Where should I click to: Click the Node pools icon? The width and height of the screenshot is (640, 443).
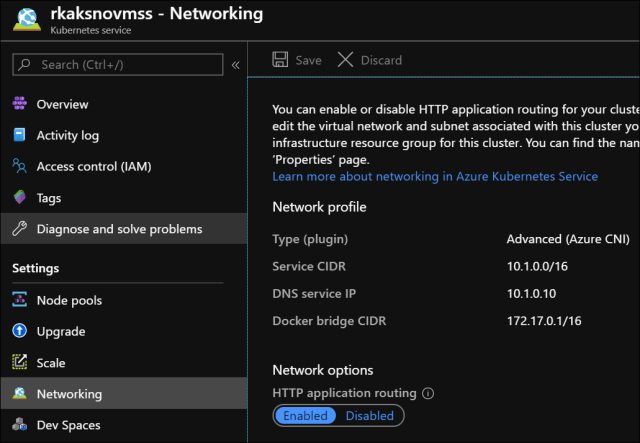tap(20, 300)
